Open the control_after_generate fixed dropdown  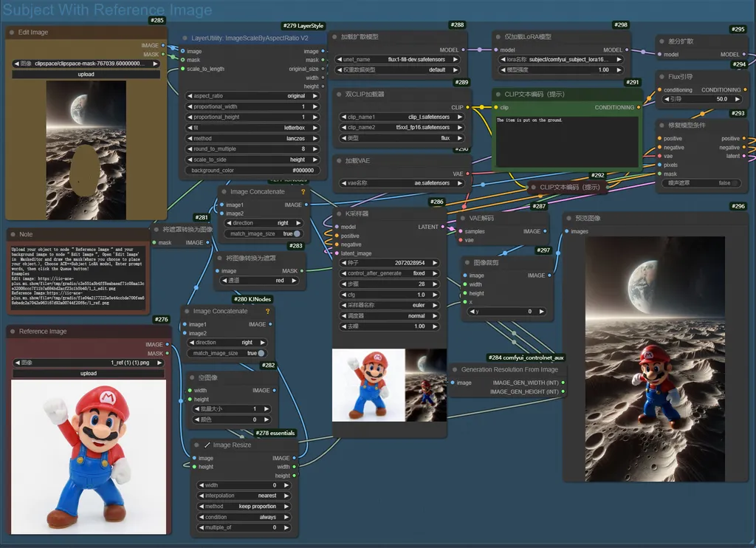coord(390,273)
